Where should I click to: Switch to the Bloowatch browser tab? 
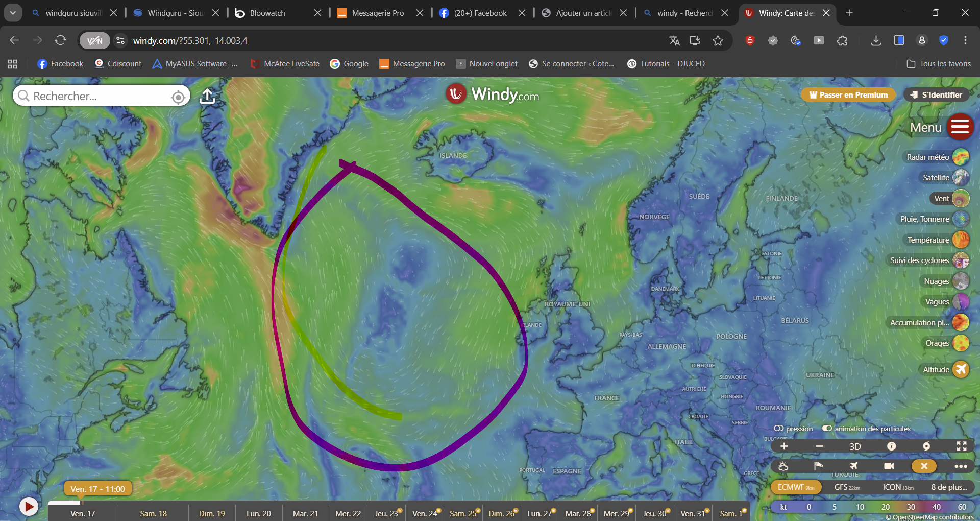277,13
